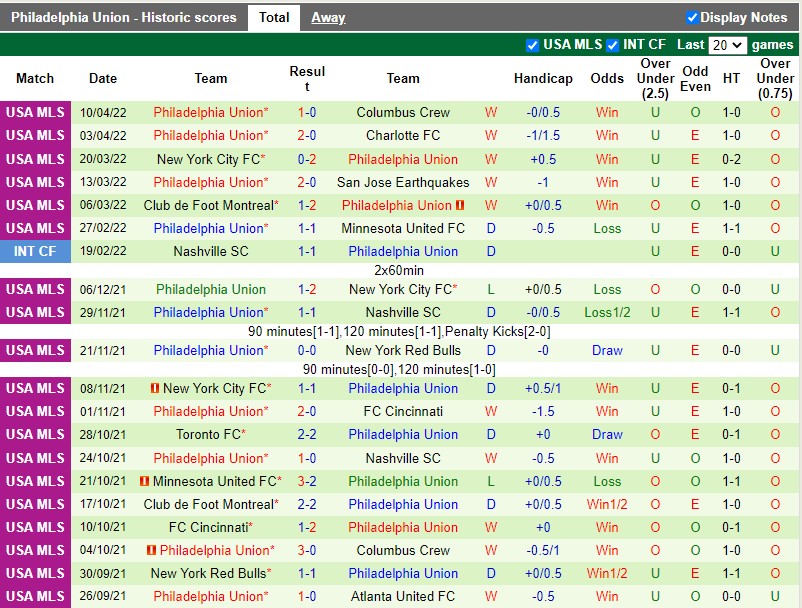
Task: Open Minnesota United FC link on 27/02/22
Action: pyautogui.click(x=403, y=229)
